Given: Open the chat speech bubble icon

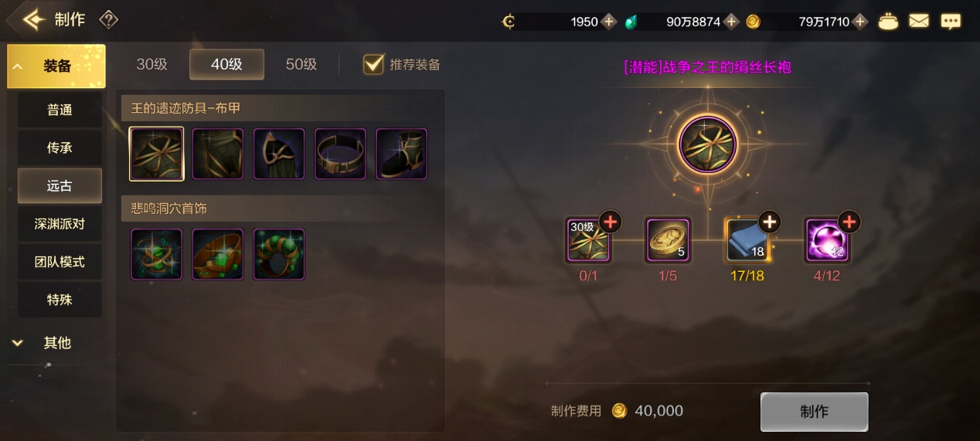Looking at the screenshot, I should (x=950, y=22).
